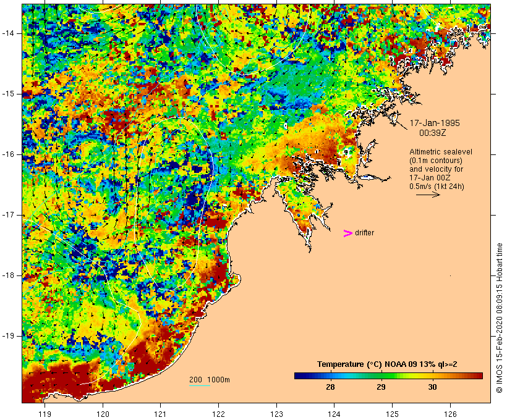The image size is (507, 420).
Task: Click the cyan 200m isobath legend line
Action: [200, 385]
